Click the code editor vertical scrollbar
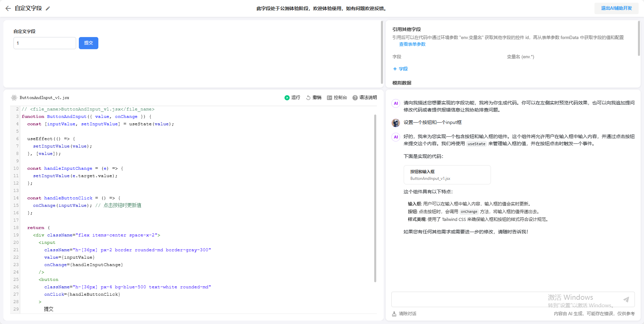Image resolution: width=644 pixels, height=324 pixels. [x=375, y=198]
